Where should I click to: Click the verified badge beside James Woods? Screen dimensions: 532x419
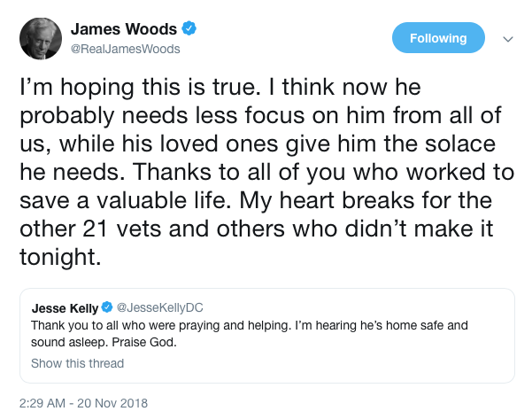[x=189, y=28]
